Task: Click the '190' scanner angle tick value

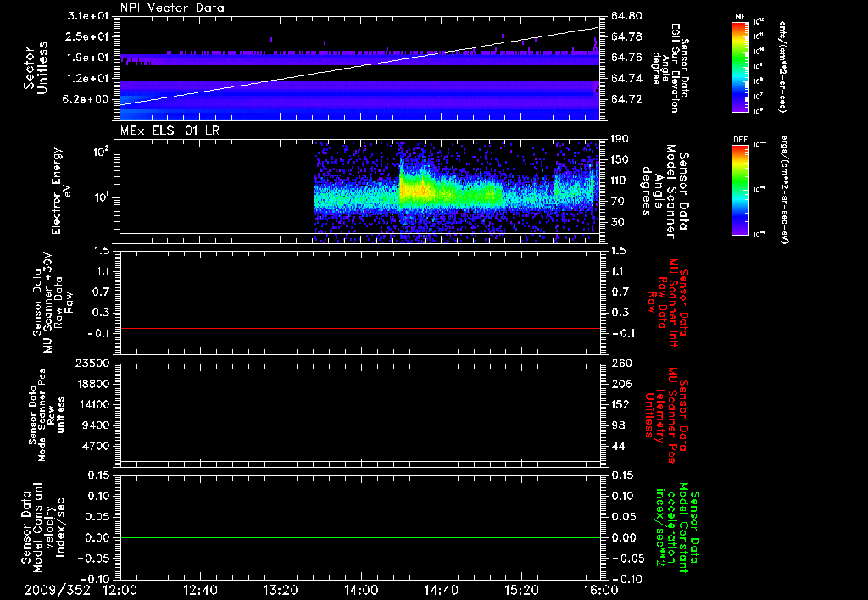Action: 620,138
